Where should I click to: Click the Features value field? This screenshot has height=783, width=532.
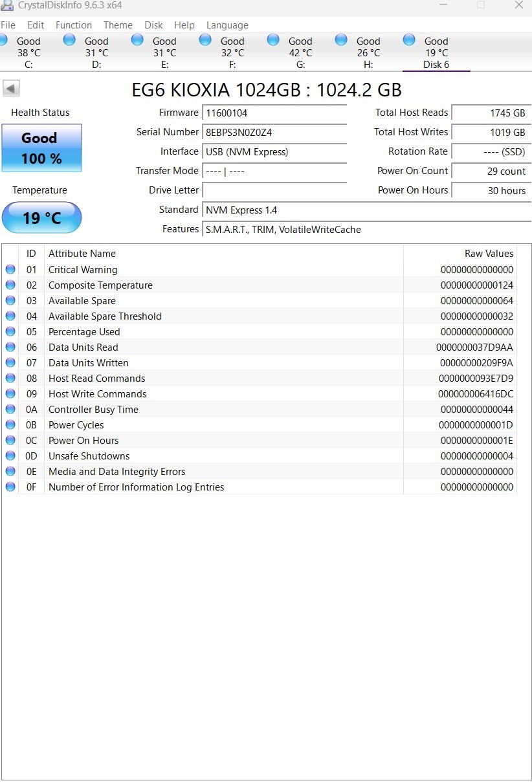(367, 229)
